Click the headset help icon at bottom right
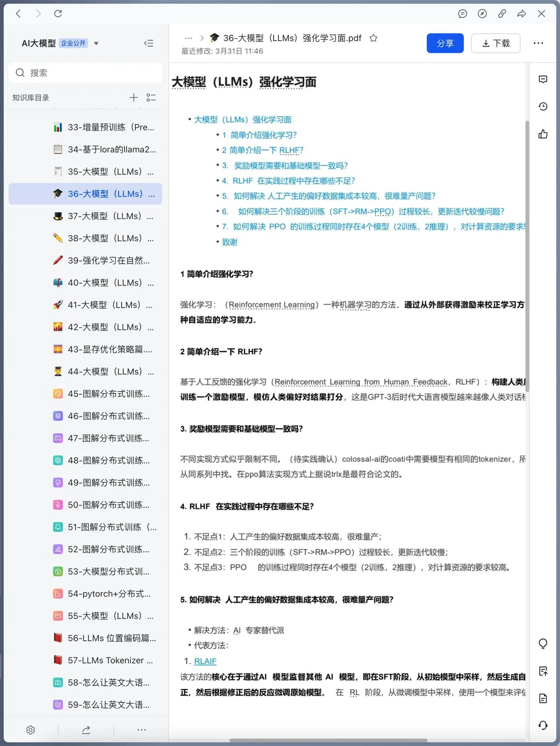Image resolution: width=560 pixels, height=746 pixels. click(x=543, y=725)
